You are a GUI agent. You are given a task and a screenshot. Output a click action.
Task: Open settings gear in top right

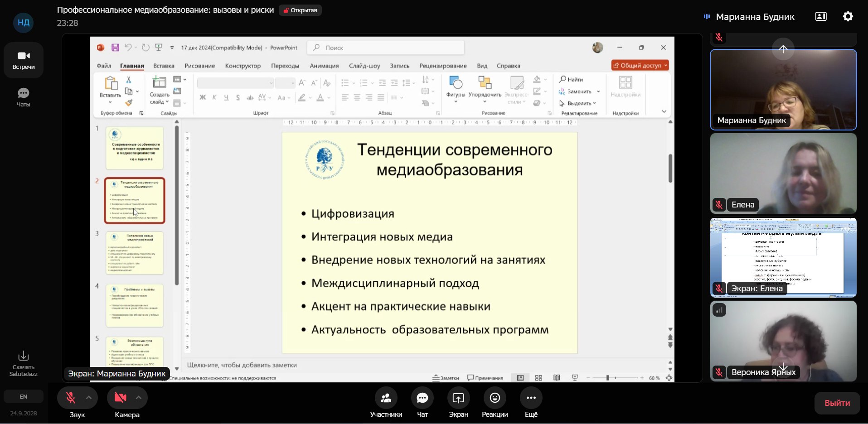(848, 17)
